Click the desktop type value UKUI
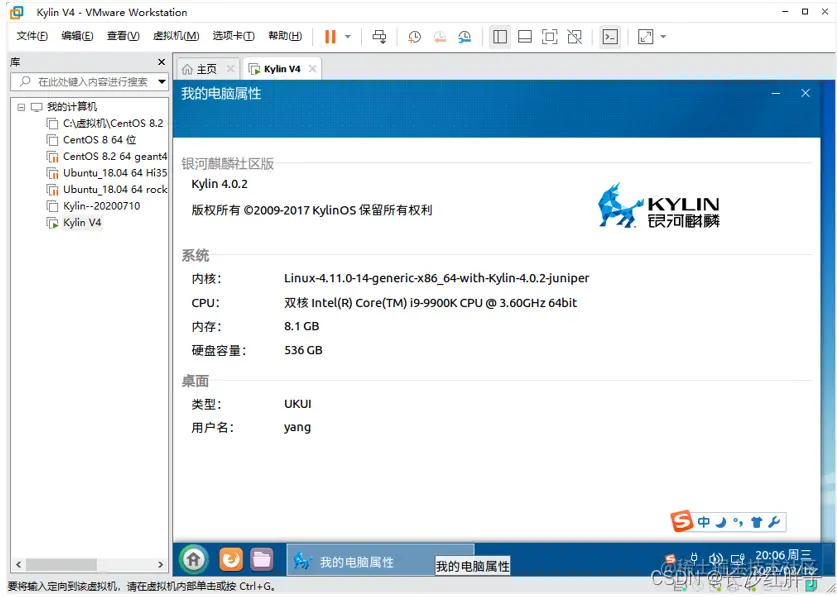 pos(297,404)
